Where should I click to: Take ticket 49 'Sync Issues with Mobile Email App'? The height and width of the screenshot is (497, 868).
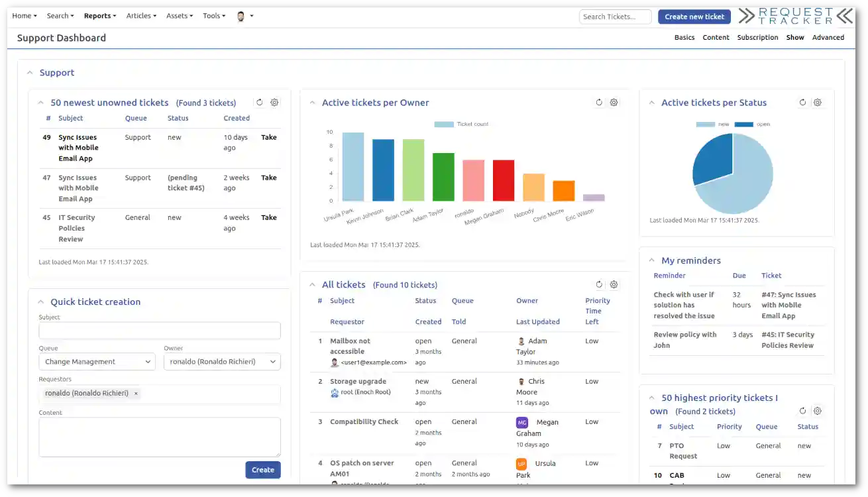pos(268,137)
